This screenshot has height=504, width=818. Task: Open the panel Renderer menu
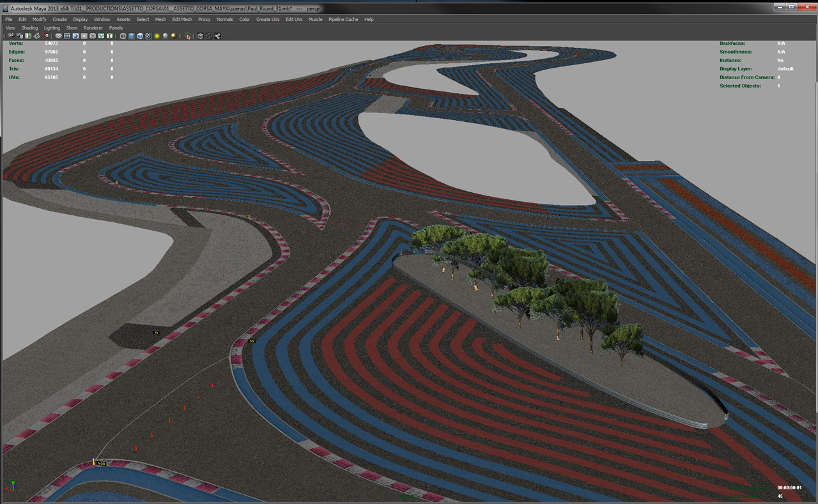click(93, 28)
